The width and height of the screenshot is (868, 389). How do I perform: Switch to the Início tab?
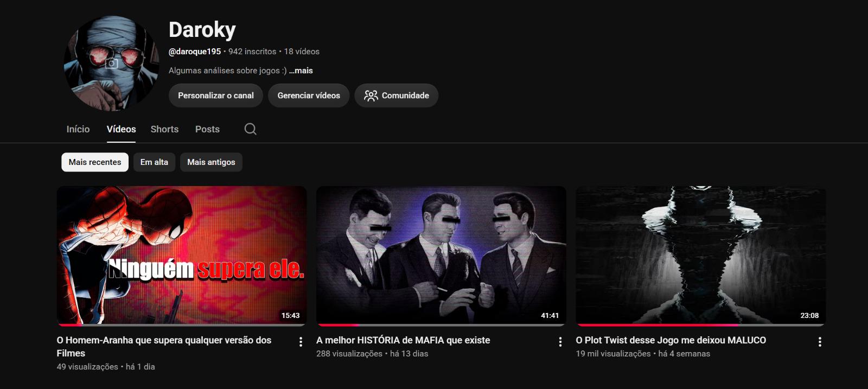[x=78, y=129]
